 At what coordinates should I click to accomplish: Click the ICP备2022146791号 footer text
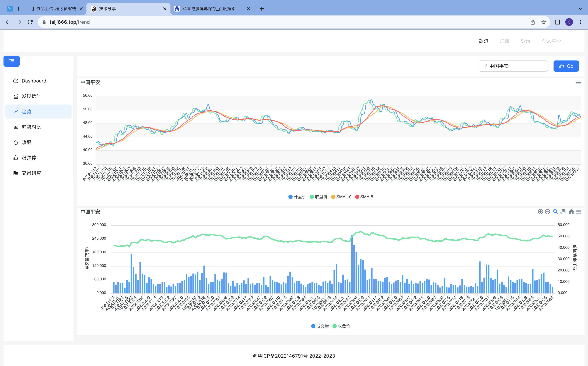coord(294,356)
